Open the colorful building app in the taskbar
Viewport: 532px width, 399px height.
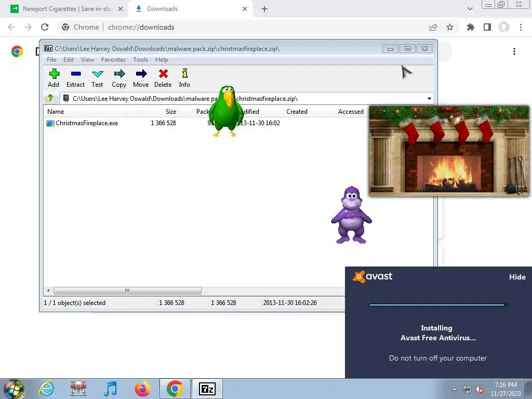pyautogui.click(x=78, y=389)
